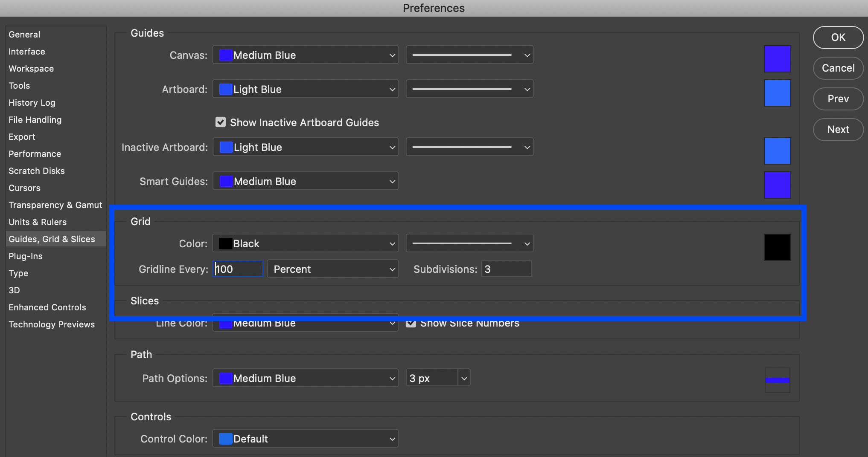Open the Canvas line style dropdown
Viewport: 868px width, 457px height.
tap(469, 55)
